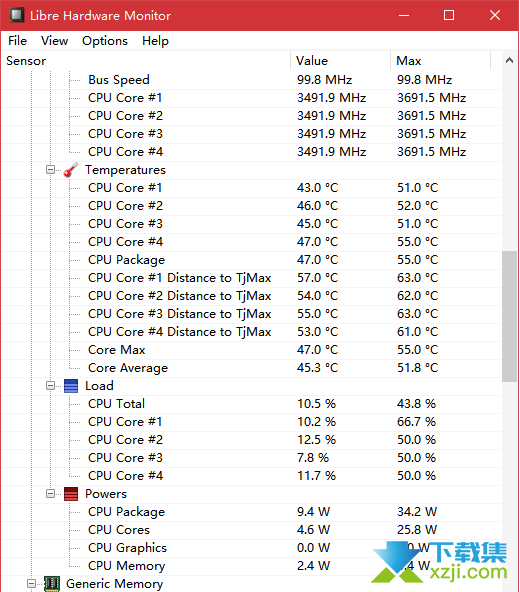Image resolution: width=520 pixels, height=592 pixels.
Task: Click the 45.3 °C Core Average value
Action: click(318, 368)
